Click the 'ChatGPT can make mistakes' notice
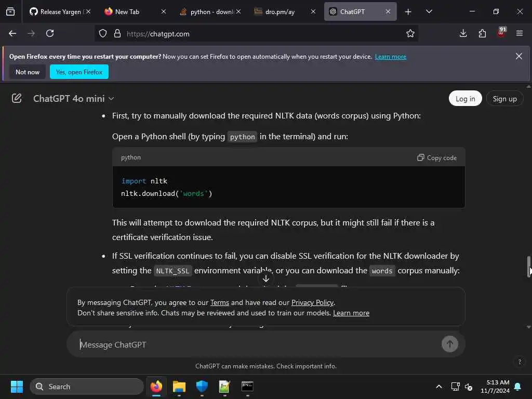 click(265, 366)
